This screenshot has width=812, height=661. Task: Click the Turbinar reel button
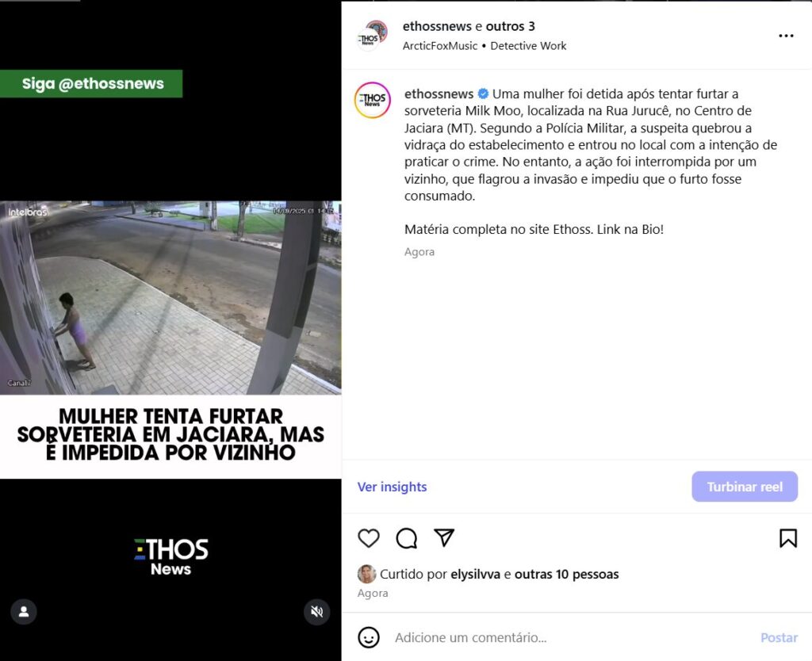point(745,487)
